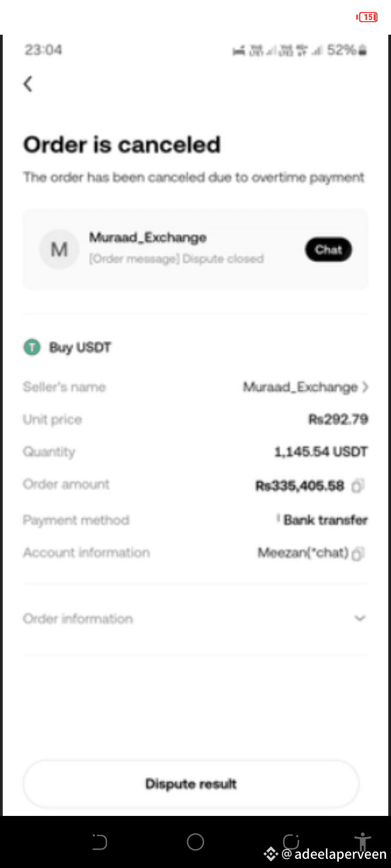Screen dimensions: 391x868
Task: Tap the 'Dispute closed' order message
Action: point(176,259)
